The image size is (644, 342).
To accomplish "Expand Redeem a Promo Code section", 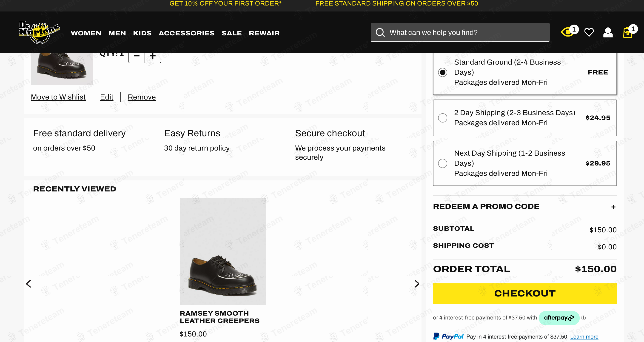I will (x=613, y=207).
